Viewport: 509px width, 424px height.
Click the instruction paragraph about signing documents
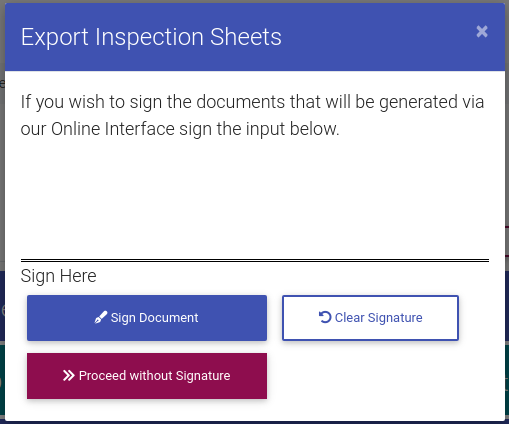(252, 115)
